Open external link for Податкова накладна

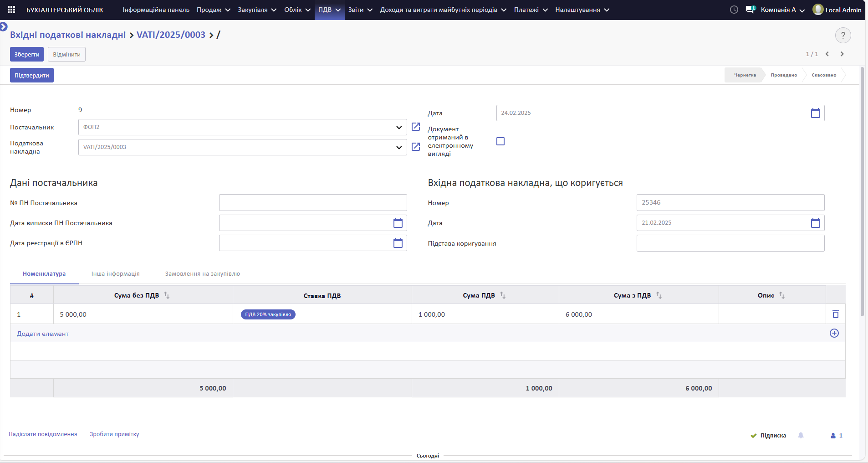(x=416, y=147)
